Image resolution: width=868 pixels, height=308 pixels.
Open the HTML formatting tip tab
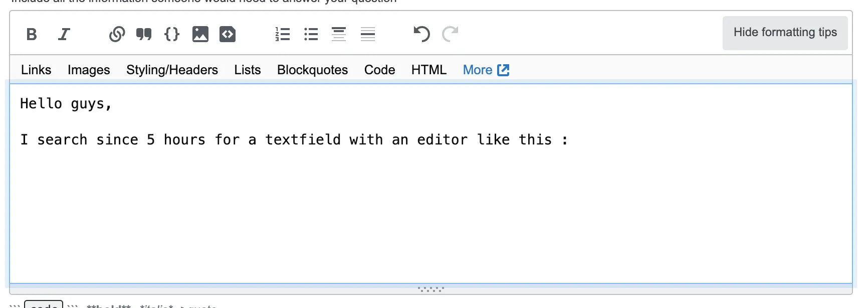coord(429,70)
